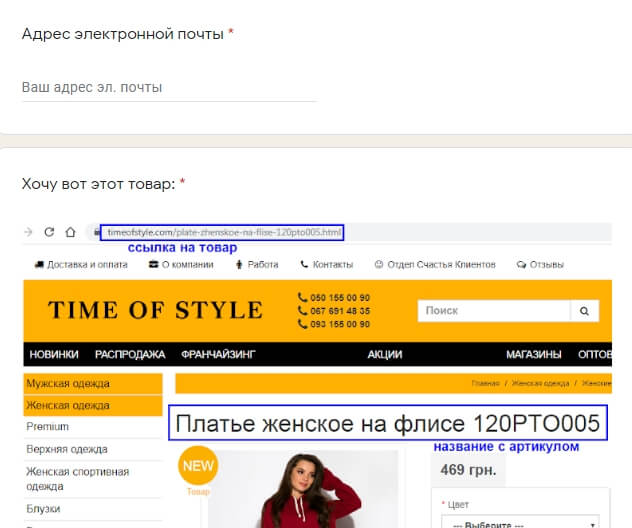Click the Главная breadcrumb link
632x528 pixels.
tap(485, 383)
